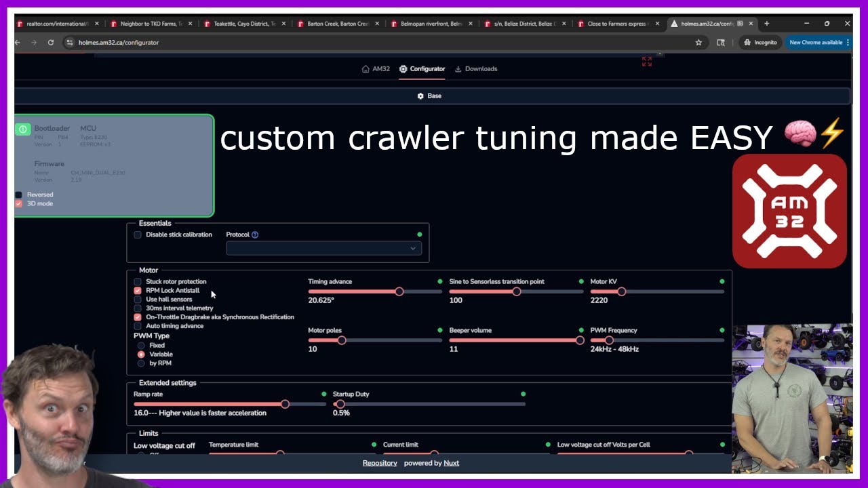Close the Neighbor to TKO Farms tab

(x=189, y=23)
